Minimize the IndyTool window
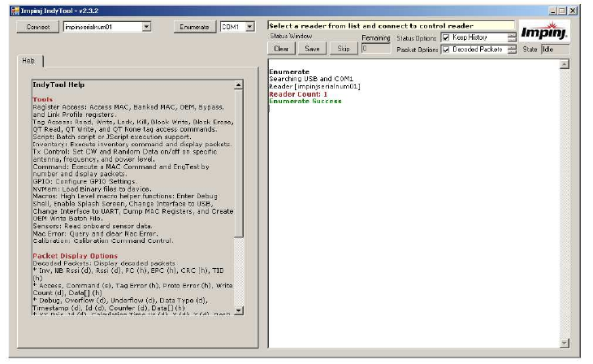The height and width of the screenshot is (364, 593). point(553,11)
